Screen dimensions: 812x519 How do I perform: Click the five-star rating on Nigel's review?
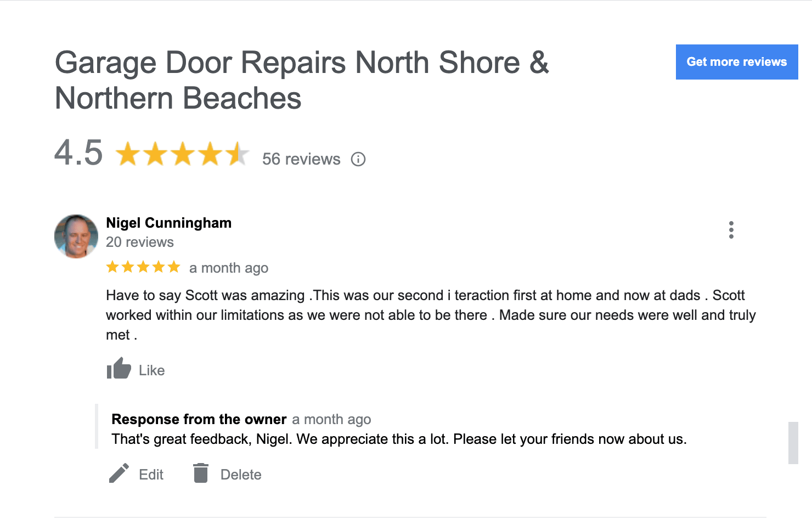coord(143,267)
